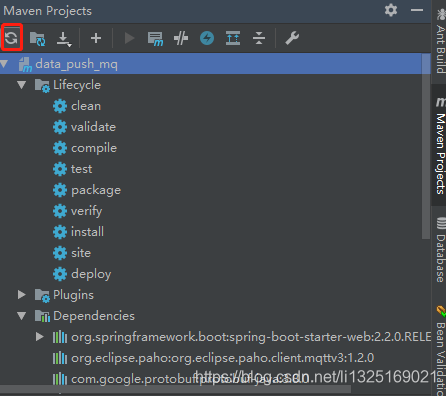Toggle offline mode icon
Image resolution: width=446 pixels, height=396 pixels.
pyautogui.click(x=181, y=38)
